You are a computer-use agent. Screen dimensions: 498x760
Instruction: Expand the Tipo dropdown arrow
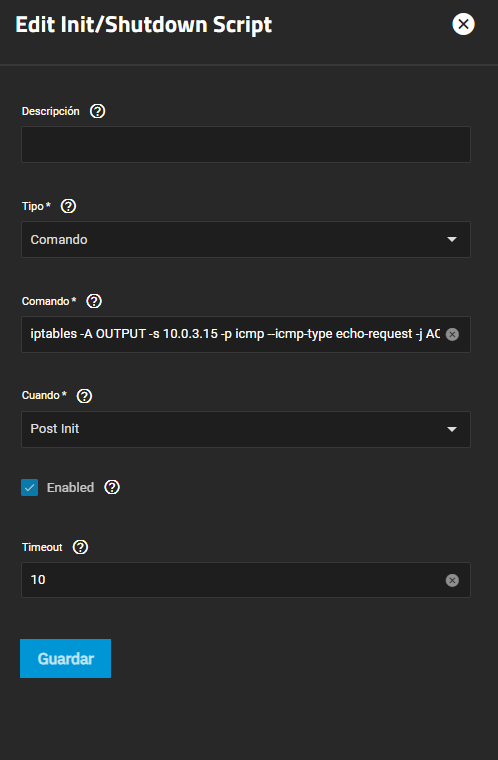[452, 239]
